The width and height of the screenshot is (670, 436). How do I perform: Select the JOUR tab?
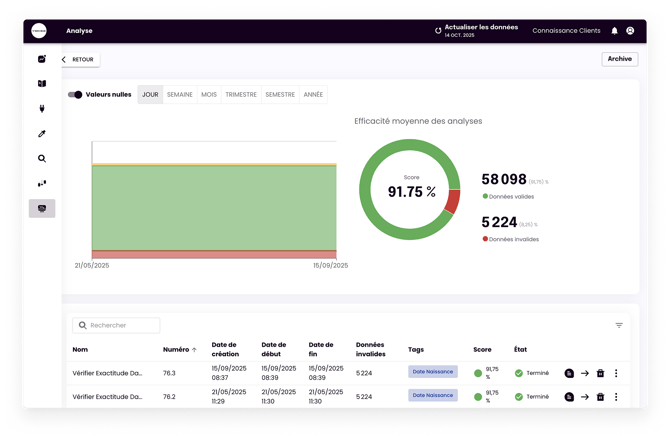pos(150,94)
